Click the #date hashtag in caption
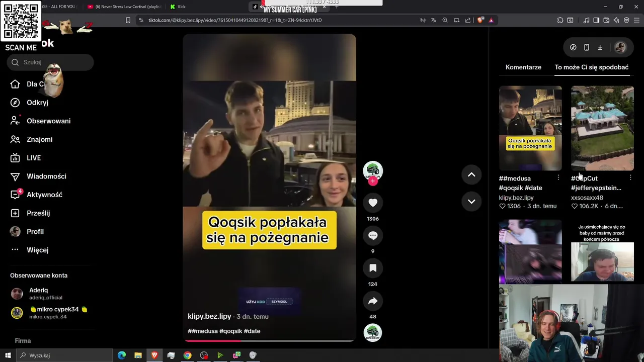The height and width of the screenshot is (362, 644). (252, 331)
